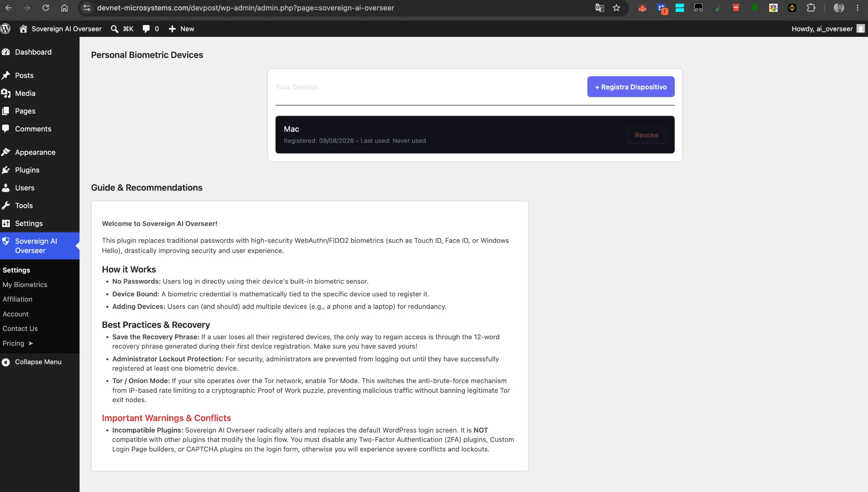Open the Chrome three-dot menu

(x=857, y=8)
